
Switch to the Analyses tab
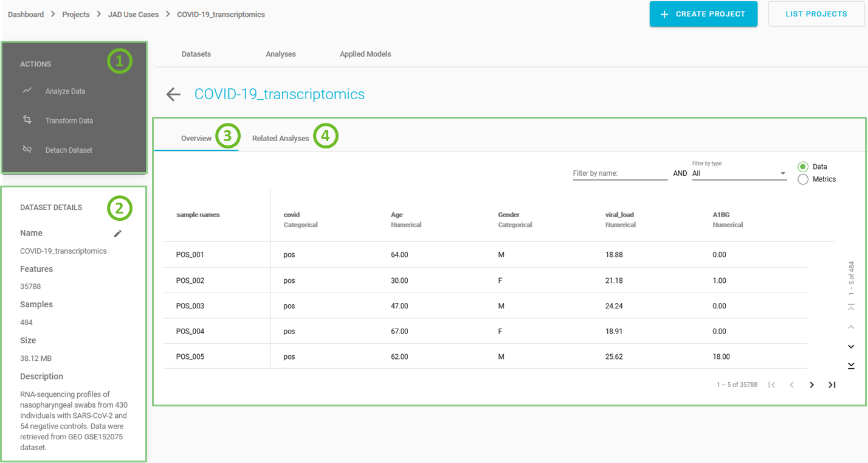(x=281, y=54)
